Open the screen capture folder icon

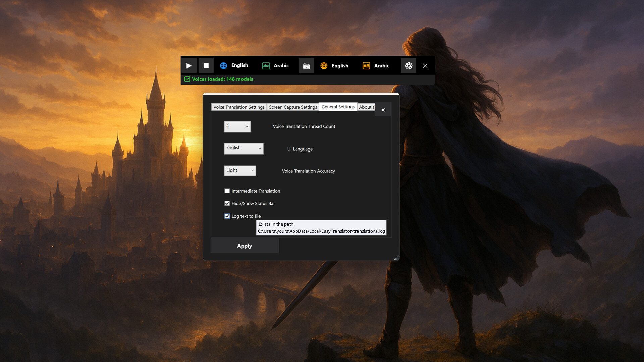click(x=306, y=65)
